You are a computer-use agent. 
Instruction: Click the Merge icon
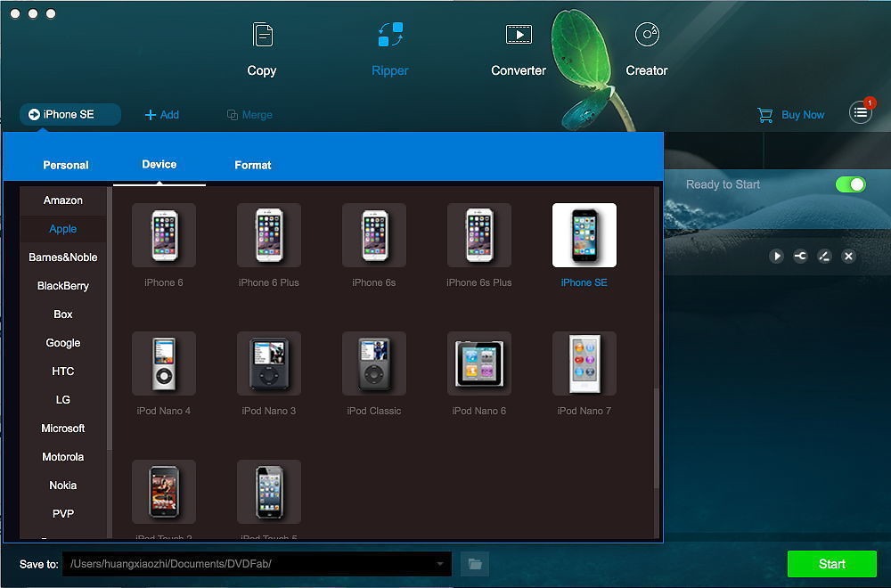232,115
